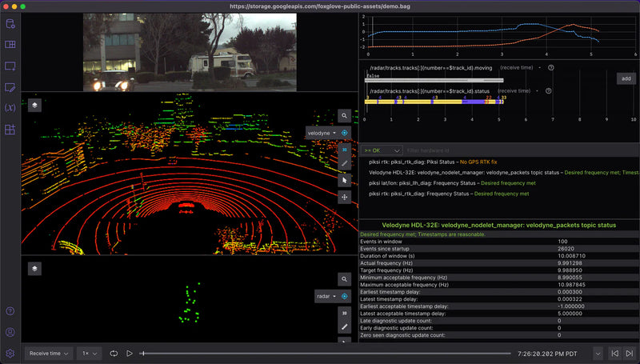Toggle loop playback
Viewport: 640px width, 364px height.
point(114,353)
